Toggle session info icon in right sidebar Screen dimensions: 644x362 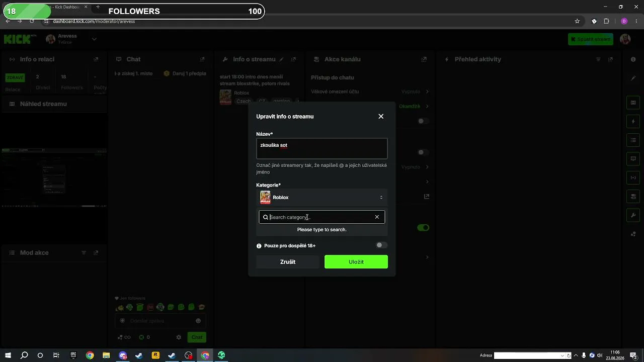click(633, 177)
